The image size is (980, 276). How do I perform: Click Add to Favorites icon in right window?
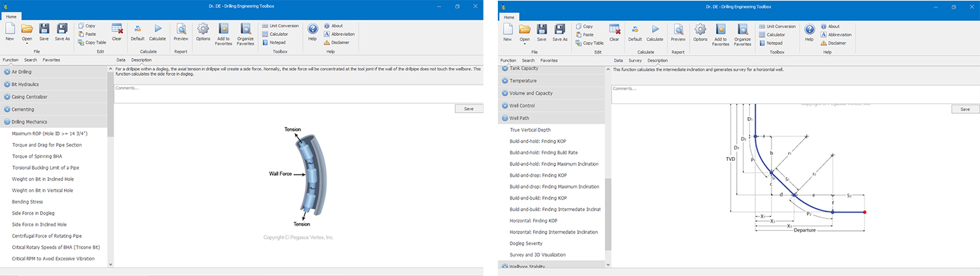click(x=721, y=29)
